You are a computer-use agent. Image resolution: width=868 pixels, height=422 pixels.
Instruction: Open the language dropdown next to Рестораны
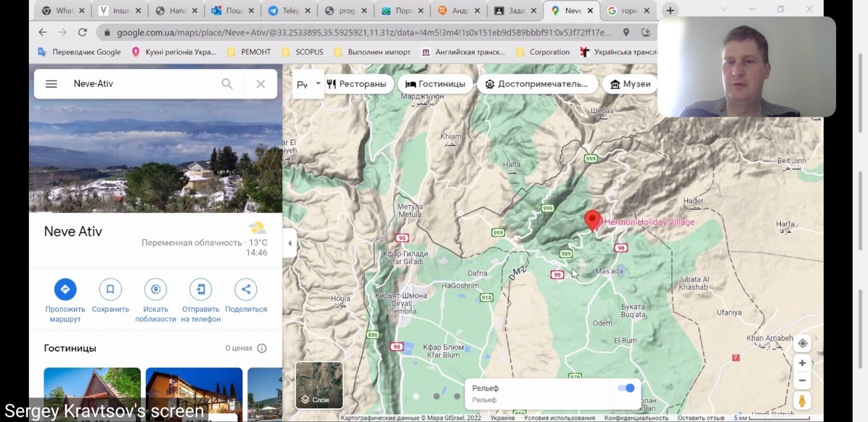click(x=308, y=84)
